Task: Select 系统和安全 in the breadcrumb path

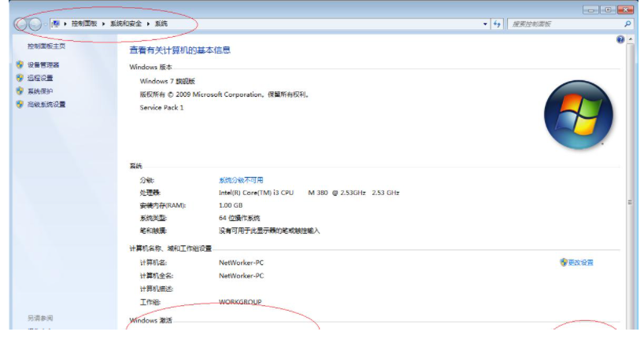Action: click(x=126, y=24)
